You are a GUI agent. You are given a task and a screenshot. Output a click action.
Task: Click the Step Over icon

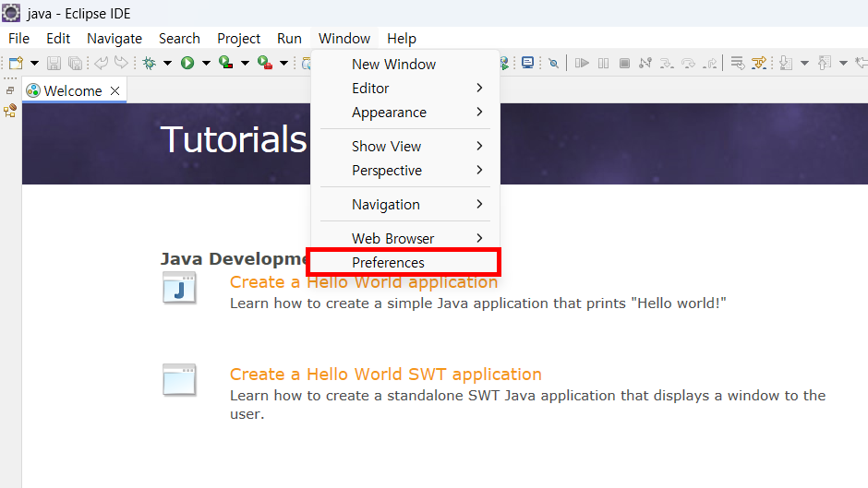688,63
